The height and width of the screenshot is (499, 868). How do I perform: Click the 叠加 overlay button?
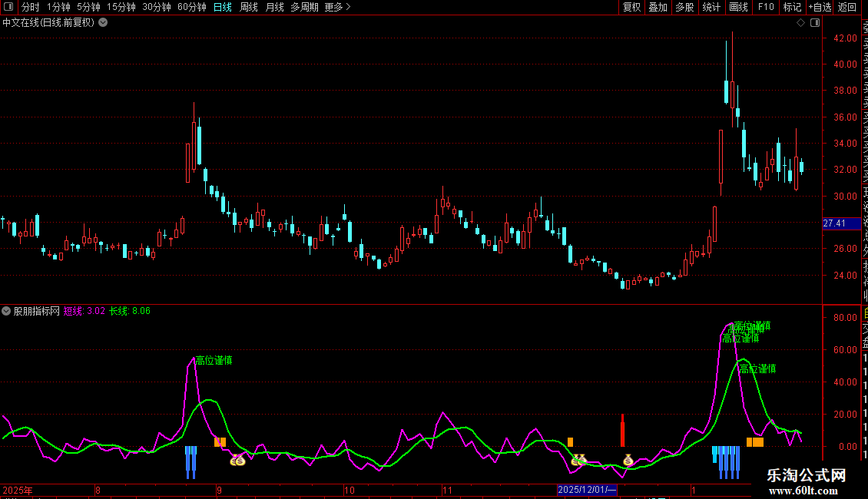point(658,7)
